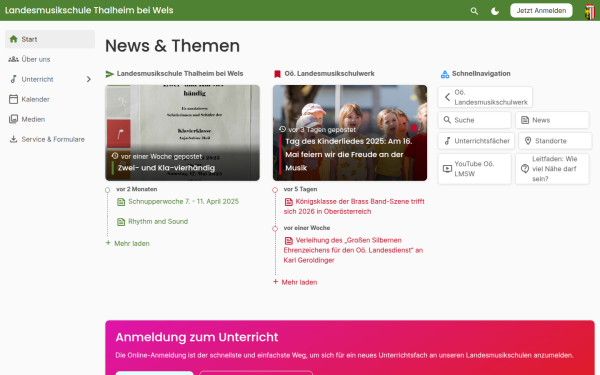
Task: Click the home icon next to Start
Action: (x=13, y=39)
